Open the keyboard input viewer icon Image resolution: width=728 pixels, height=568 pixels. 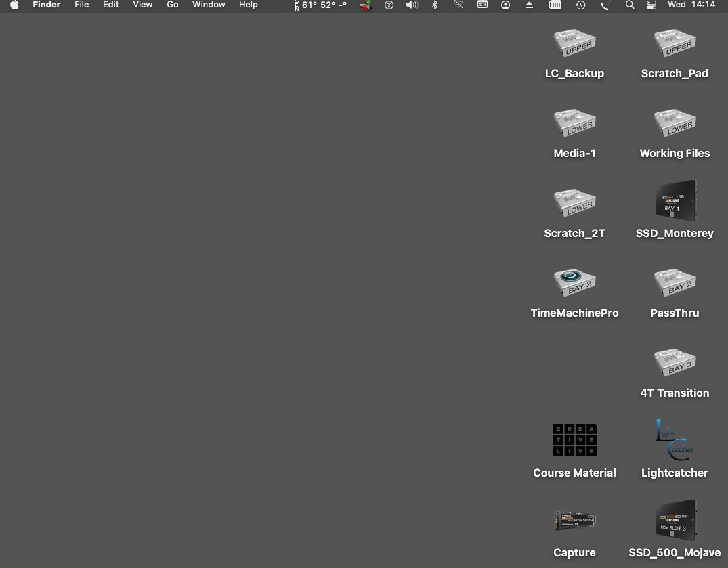click(482, 5)
